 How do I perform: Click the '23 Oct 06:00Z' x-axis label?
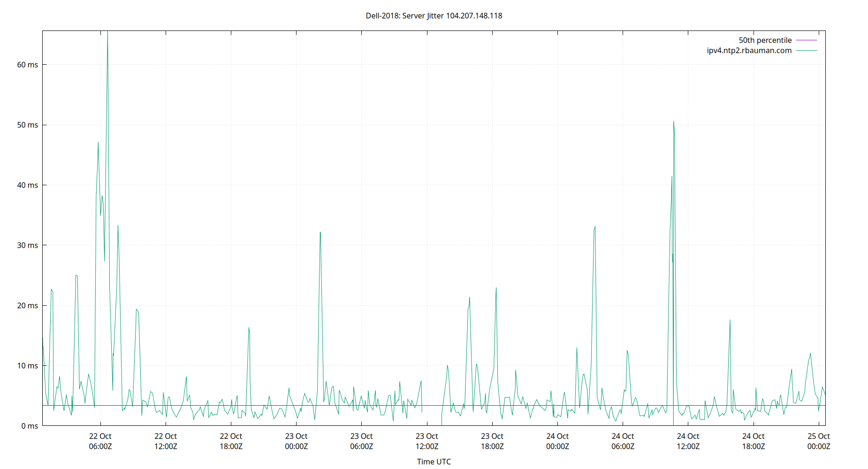point(361,441)
